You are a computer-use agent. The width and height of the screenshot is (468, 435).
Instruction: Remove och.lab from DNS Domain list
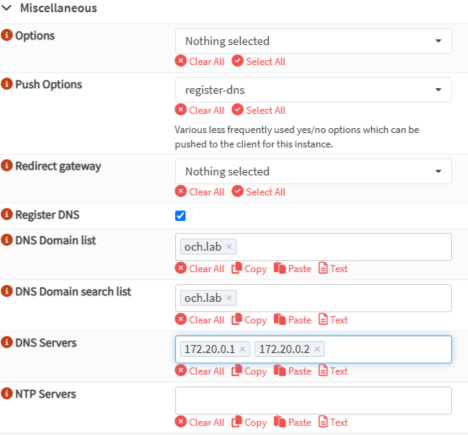(229, 247)
